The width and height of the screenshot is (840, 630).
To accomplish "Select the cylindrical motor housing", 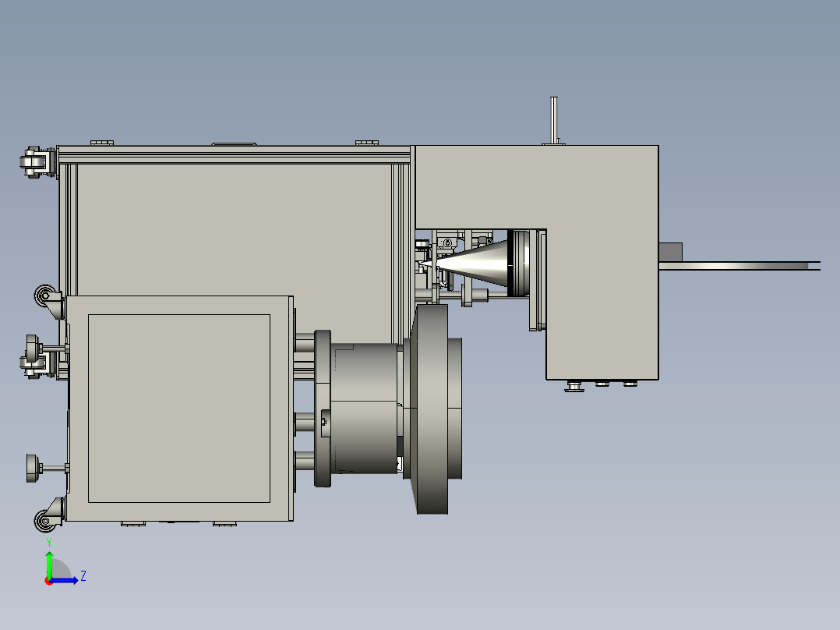I will tap(365, 409).
